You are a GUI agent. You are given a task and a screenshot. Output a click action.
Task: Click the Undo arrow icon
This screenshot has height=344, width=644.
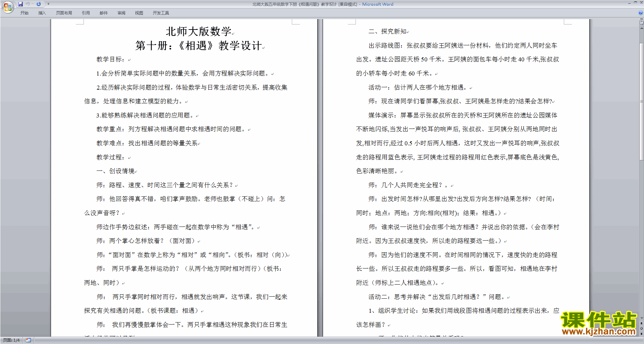(28, 4)
